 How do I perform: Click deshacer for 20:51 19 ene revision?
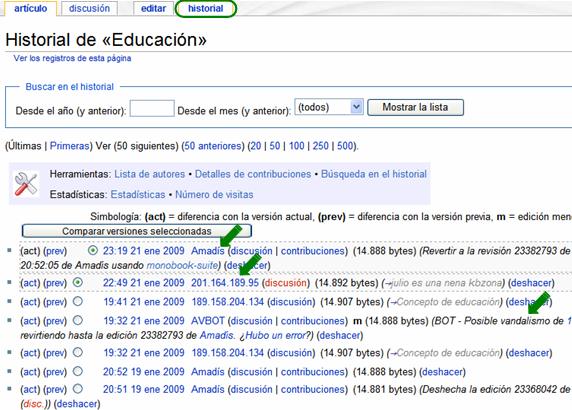[77, 404]
